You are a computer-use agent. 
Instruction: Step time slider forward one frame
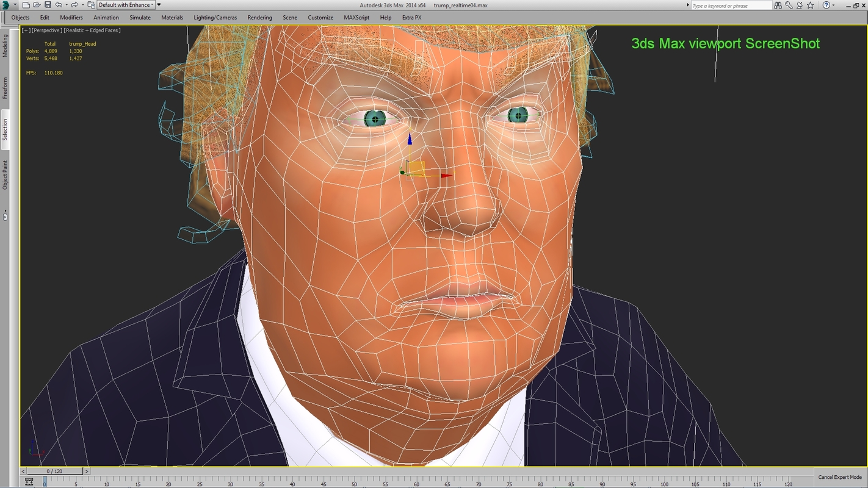tap(87, 472)
